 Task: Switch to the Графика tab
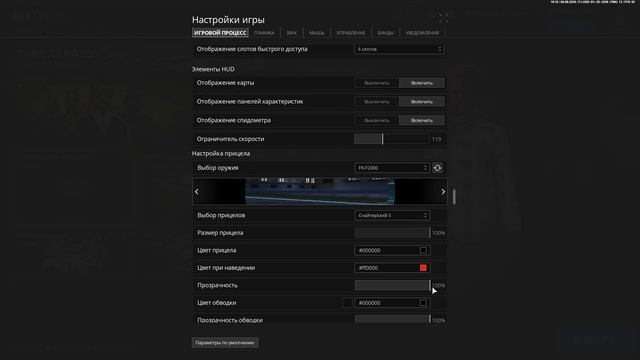[264, 33]
